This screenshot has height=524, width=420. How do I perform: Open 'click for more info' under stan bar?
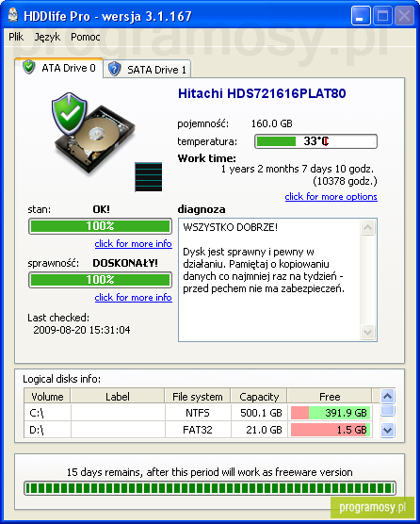click(x=133, y=243)
